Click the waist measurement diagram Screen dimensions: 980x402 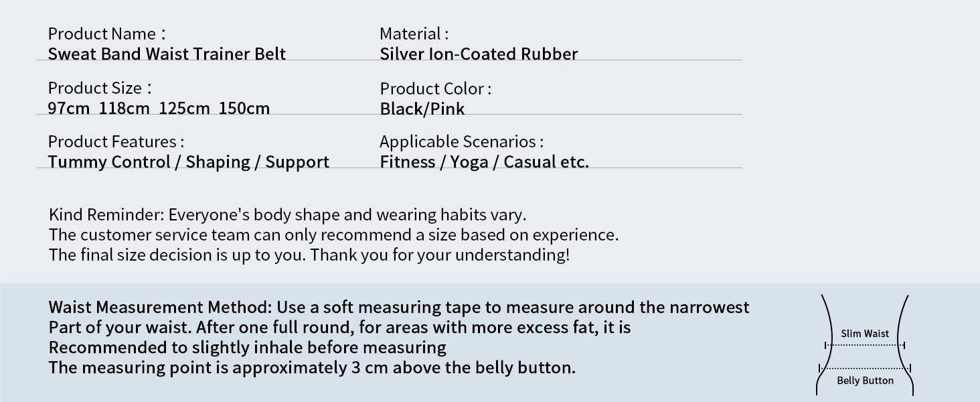click(x=864, y=345)
